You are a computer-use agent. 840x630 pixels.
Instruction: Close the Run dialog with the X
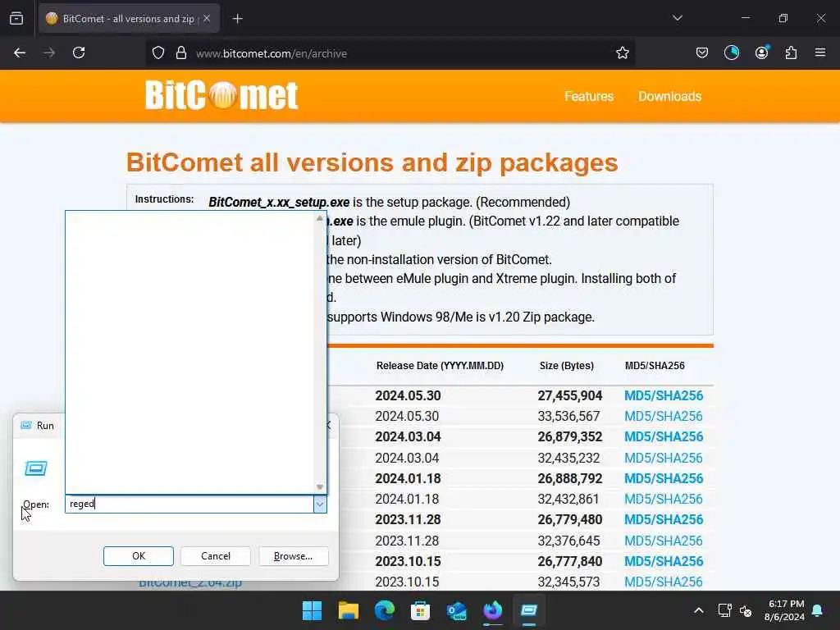[328, 426]
